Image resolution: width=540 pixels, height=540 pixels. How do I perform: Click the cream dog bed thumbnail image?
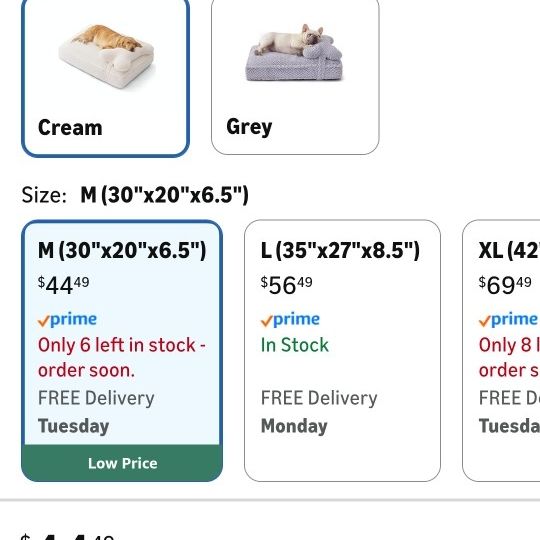tap(107, 58)
